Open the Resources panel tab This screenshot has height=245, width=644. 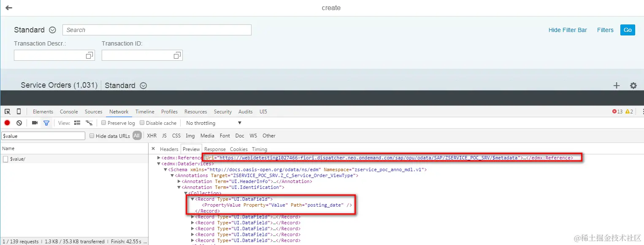click(x=196, y=112)
